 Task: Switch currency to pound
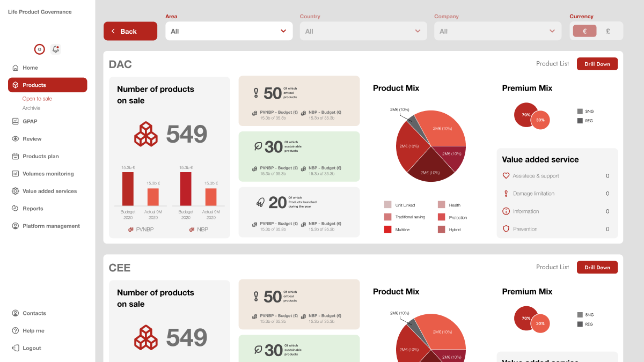point(608,31)
